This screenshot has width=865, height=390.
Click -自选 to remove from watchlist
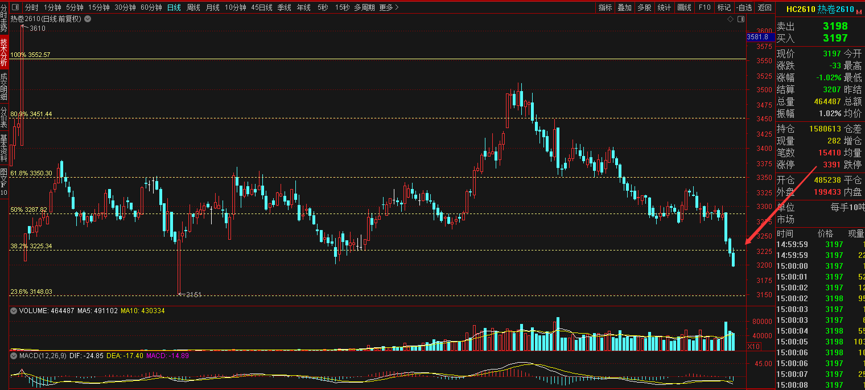point(743,7)
